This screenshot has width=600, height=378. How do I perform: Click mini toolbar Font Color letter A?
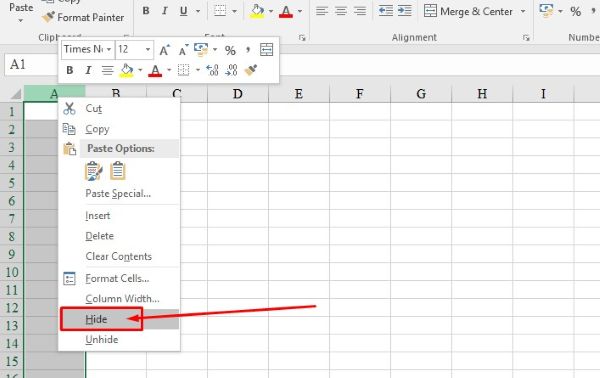click(155, 70)
